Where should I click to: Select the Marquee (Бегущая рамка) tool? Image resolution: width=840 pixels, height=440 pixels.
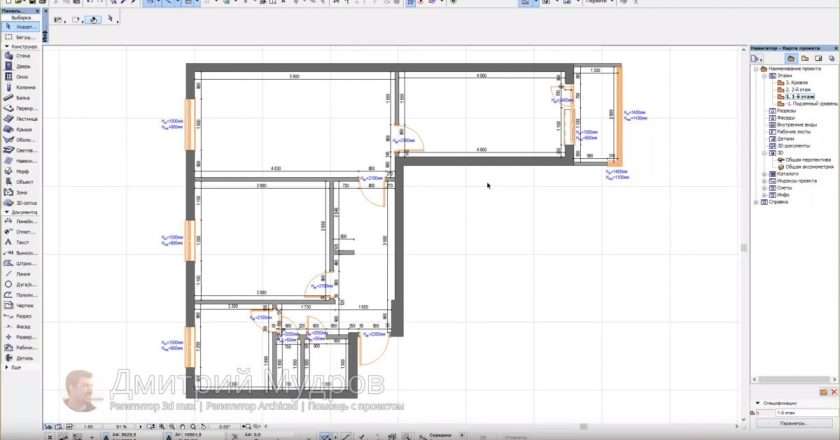click(20, 38)
